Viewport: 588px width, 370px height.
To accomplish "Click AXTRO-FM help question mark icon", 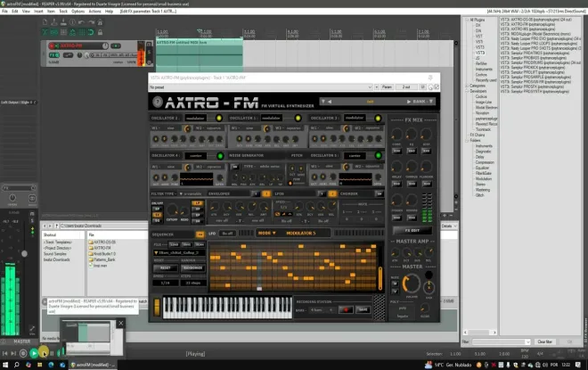I will coord(158,102).
